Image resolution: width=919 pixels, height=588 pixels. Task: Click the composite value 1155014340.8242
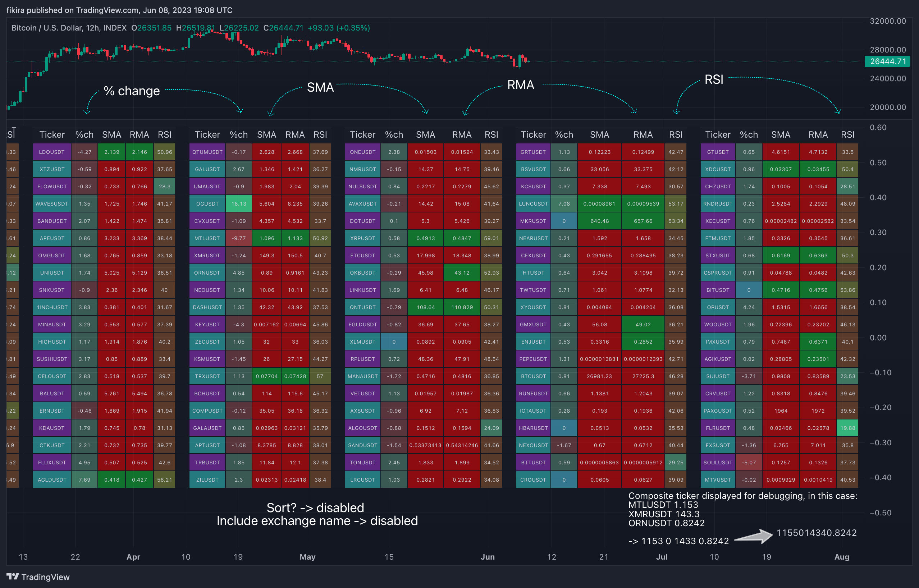point(817,533)
